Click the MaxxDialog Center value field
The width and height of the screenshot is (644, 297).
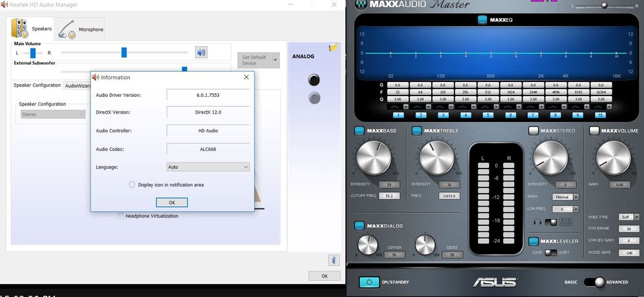[x=395, y=254]
